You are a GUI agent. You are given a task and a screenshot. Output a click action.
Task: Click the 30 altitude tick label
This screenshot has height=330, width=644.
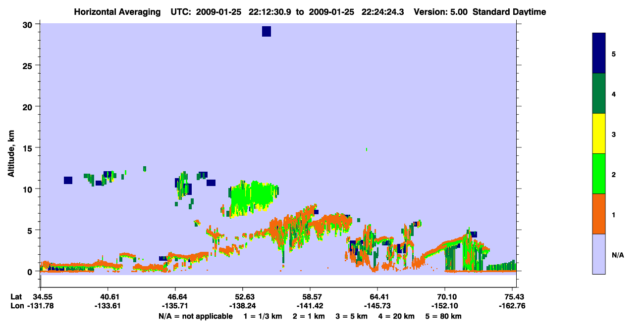coord(28,24)
